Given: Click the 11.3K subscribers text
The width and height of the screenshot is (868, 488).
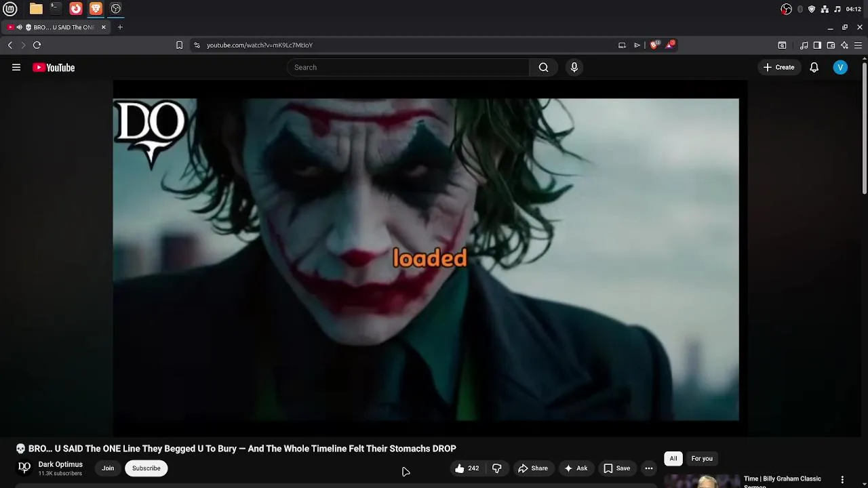Looking at the screenshot, I should [x=60, y=474].
